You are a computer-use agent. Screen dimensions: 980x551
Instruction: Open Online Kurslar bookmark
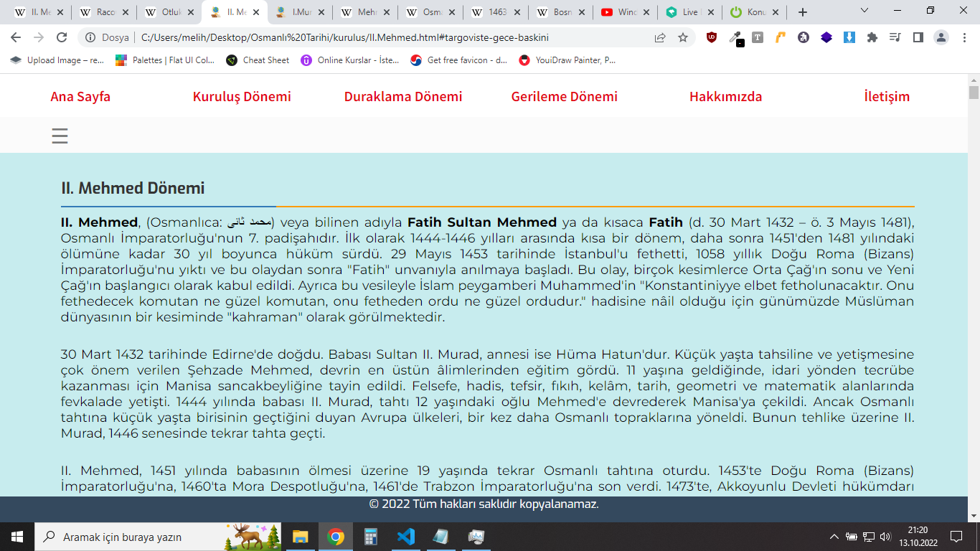click(x=350, y=60)
